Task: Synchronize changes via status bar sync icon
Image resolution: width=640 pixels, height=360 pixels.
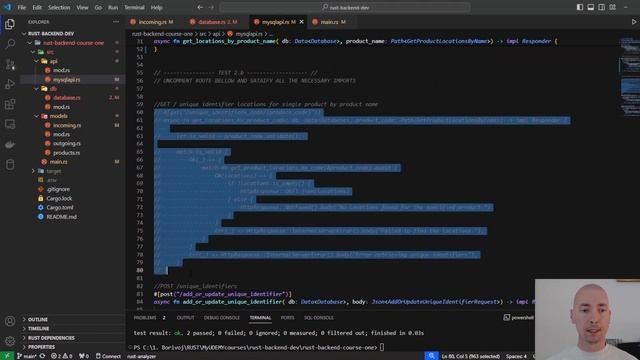Action: point(42,356)
